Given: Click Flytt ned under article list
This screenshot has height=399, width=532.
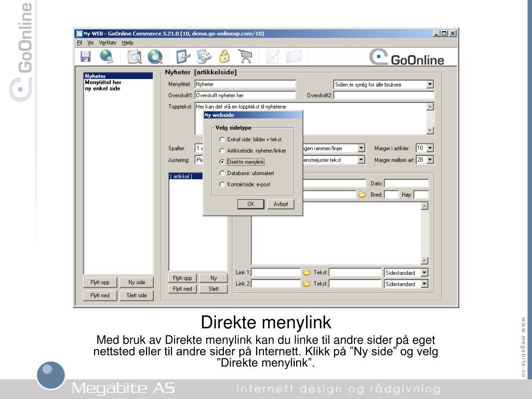Looking at the screenshot, I should pyautogui.click(x=182, y=289).
